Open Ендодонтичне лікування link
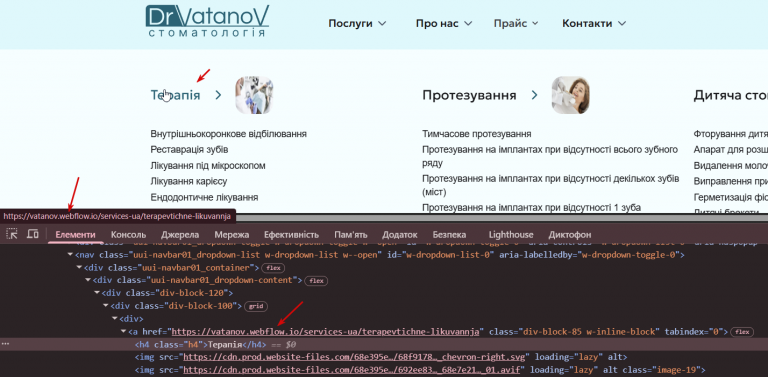 tap(204, 197)
